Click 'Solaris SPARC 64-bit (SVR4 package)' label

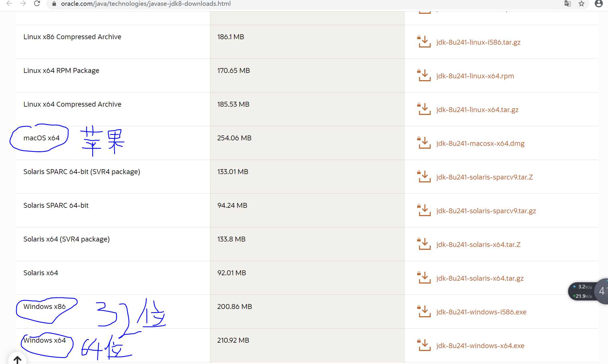(82, 172)
